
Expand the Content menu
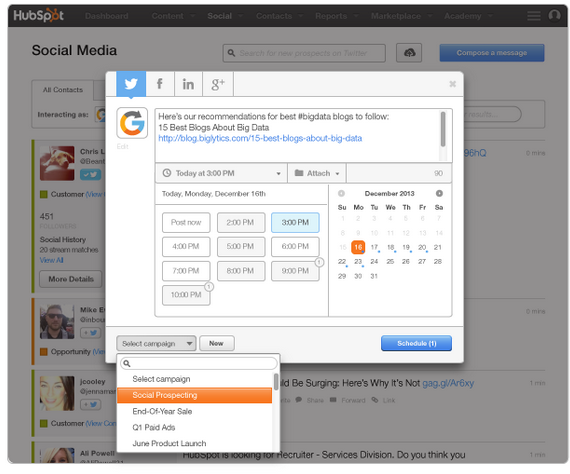coord(173,16)
